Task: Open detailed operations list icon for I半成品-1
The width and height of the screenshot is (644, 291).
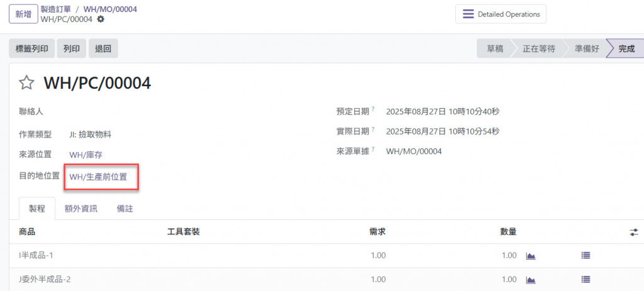Action: pos(586,255)
